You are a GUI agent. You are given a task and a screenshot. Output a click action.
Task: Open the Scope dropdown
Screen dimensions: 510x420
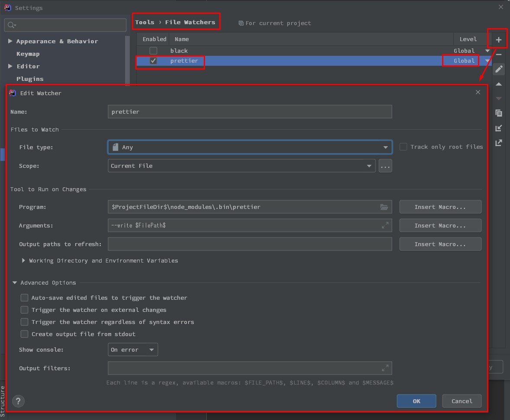369,166
